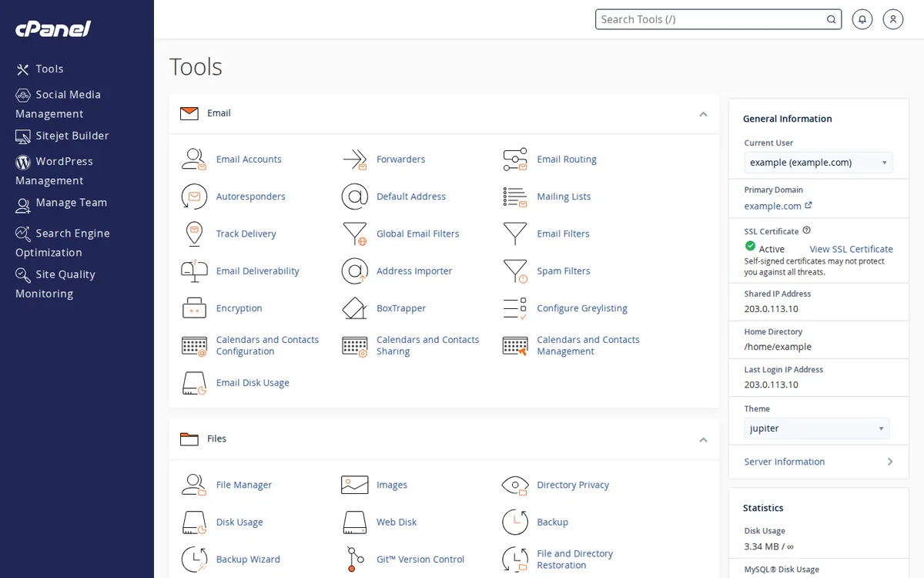Viewport: 924px width, 578px height.
Task: Open the Global Email Filters funnel icon
Action: [354, 234]
